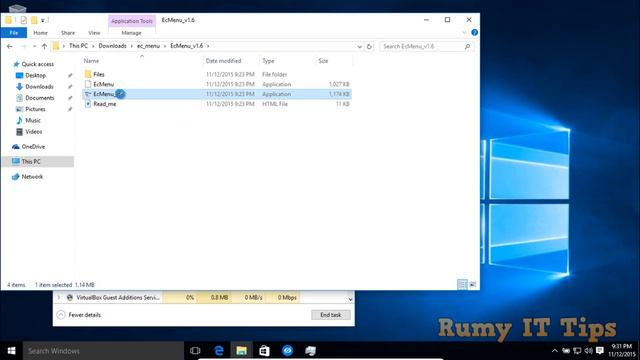Screen dimensions: 640x360
Task: Open Customize Quick Access Toolbar dropdown
Action: [43, 20]
